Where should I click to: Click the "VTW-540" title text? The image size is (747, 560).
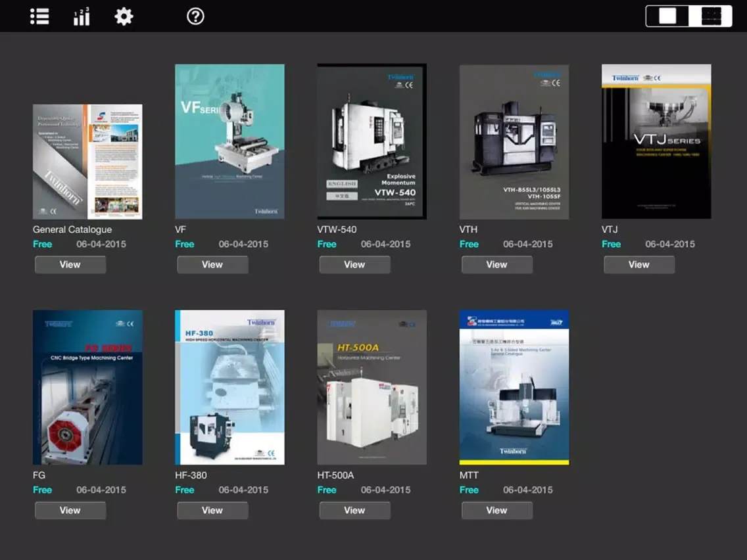click(x=337, y=229)
